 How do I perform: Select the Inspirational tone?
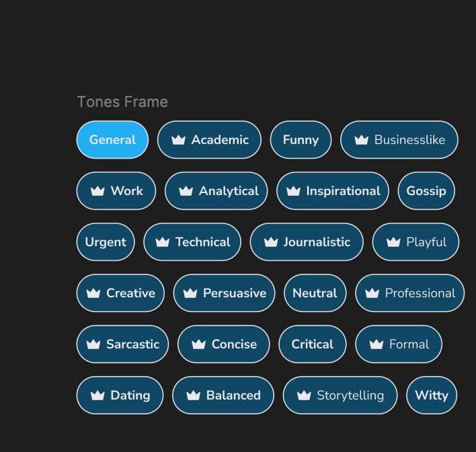click(333, 191)
